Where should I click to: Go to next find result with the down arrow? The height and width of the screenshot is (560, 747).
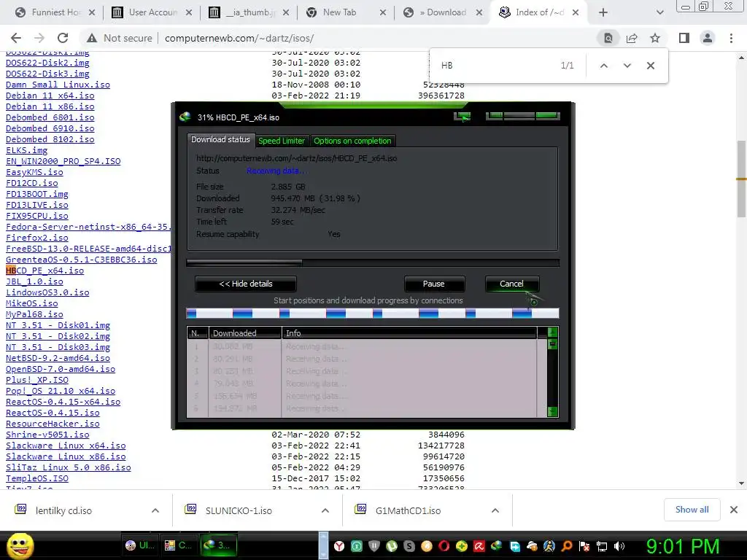pyautogui.click(x=627, y=66)
